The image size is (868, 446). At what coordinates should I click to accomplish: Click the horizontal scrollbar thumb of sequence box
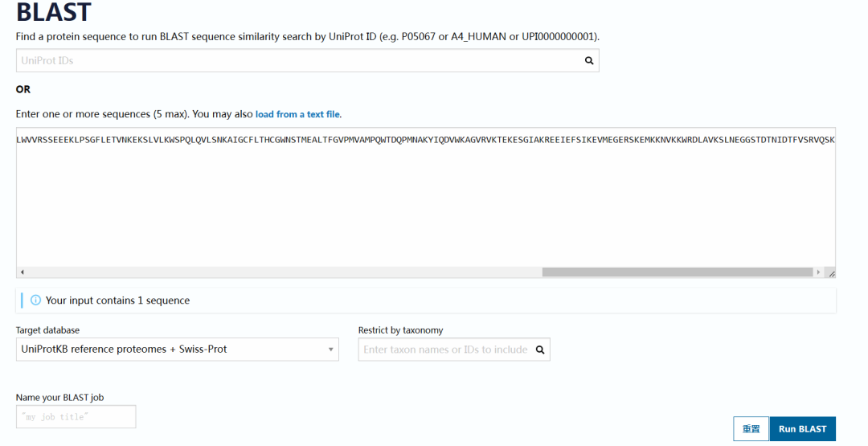pos(678,272)
